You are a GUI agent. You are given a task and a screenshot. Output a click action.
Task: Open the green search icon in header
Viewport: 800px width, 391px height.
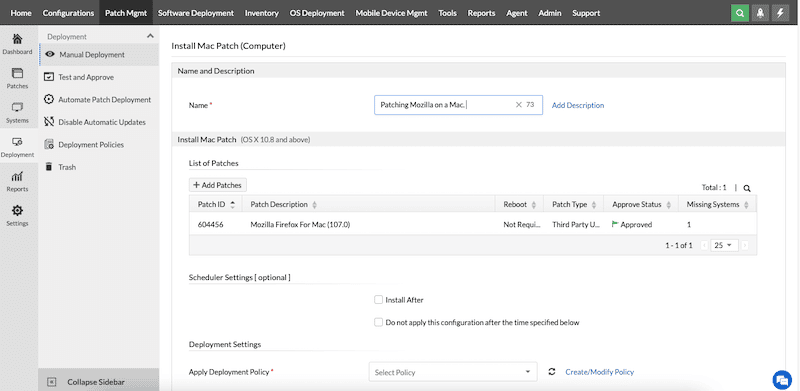740,13
